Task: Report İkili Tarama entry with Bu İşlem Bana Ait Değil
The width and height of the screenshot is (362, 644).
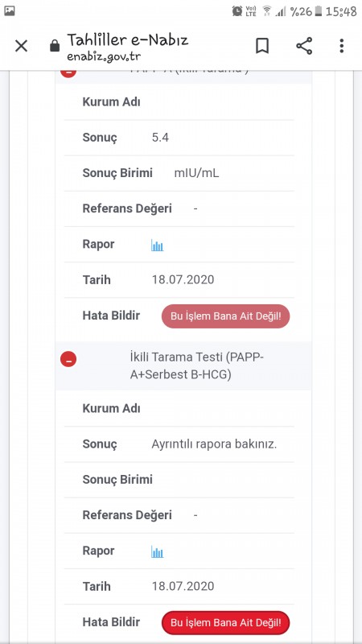Action: 226,622
